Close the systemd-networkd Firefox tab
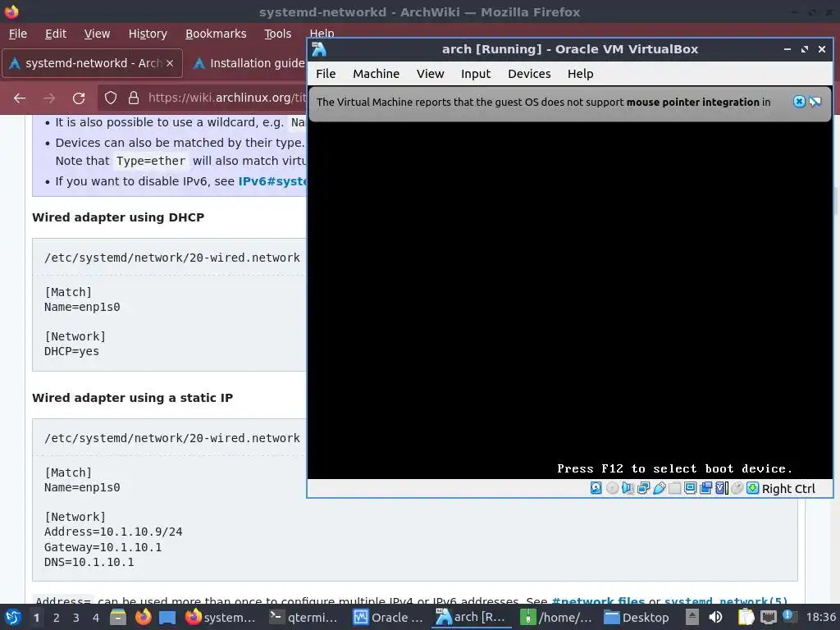This screenshot has height=630, width=840. [x=170, y=63]
